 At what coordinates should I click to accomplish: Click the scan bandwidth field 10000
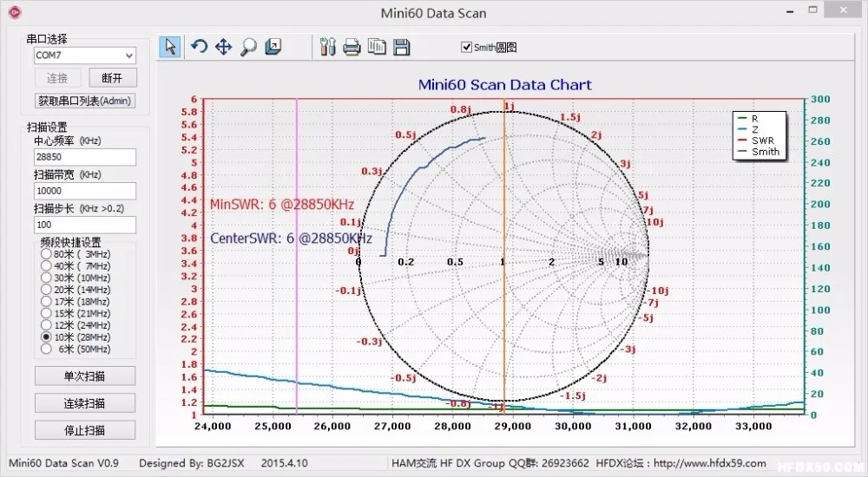85,190
